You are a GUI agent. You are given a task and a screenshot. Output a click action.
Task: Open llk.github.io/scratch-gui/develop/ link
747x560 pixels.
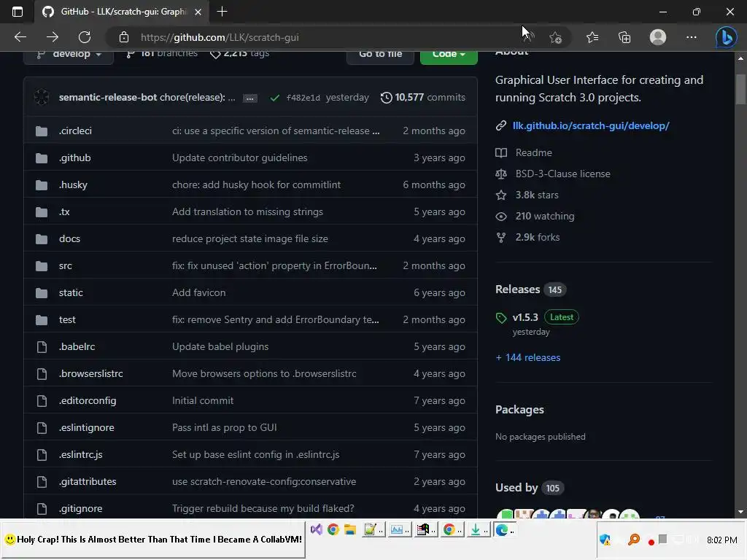pos(591,125)
